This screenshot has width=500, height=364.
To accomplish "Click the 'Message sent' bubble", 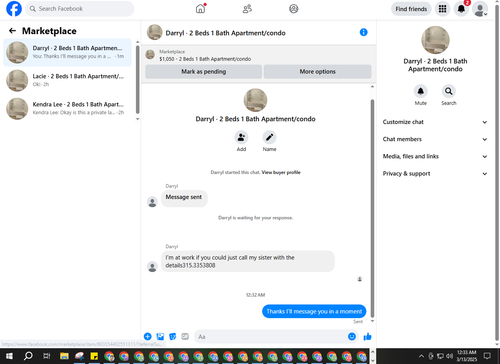I will click(184, 198).
